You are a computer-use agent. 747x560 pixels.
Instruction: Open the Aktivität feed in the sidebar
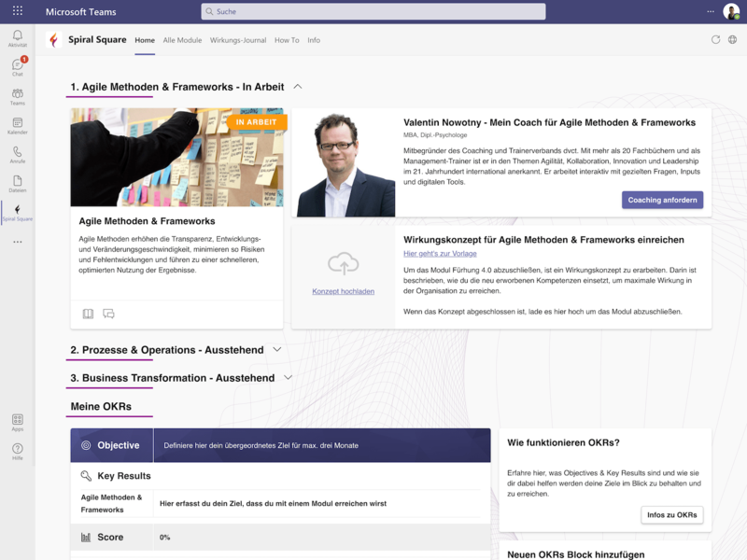click(17, 37)
